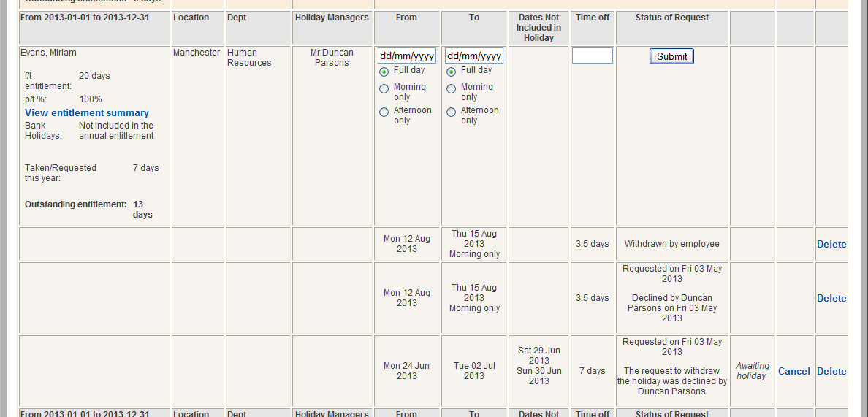
Task: Choose Morning only under From column
Action: tap(384, 88)
